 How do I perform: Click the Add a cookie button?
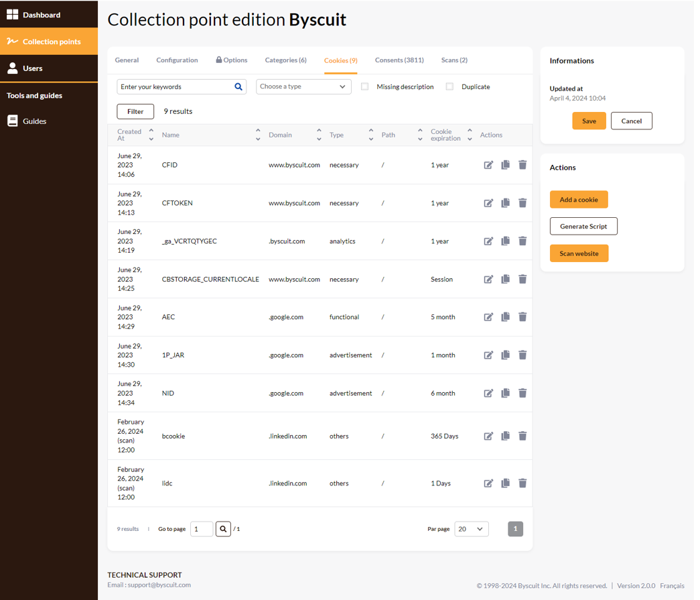pos(579,200)
